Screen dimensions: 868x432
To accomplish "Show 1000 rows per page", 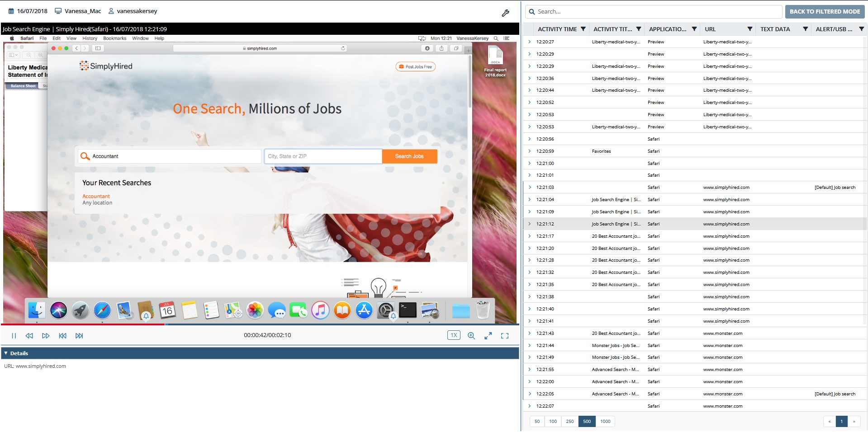I will pyautogui.click(x=605, y=422).
